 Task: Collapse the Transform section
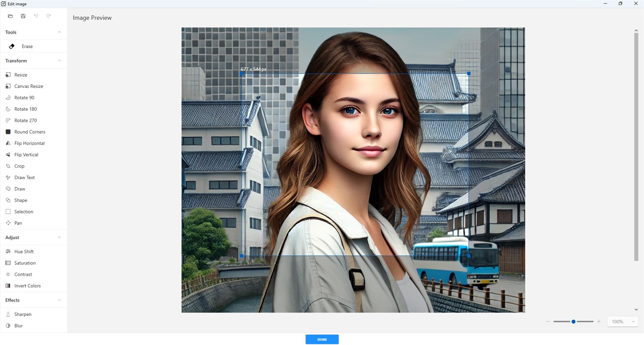pos(59,60)
